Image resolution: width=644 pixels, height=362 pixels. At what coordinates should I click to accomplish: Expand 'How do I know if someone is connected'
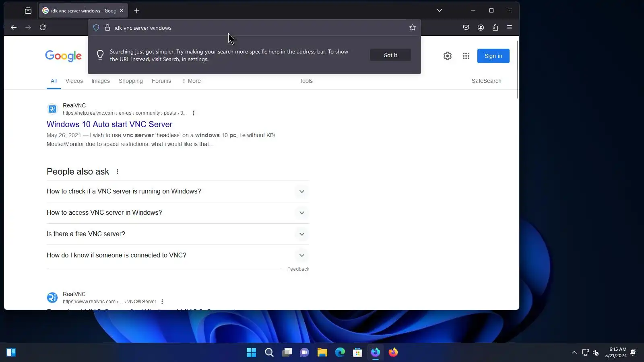178,255
